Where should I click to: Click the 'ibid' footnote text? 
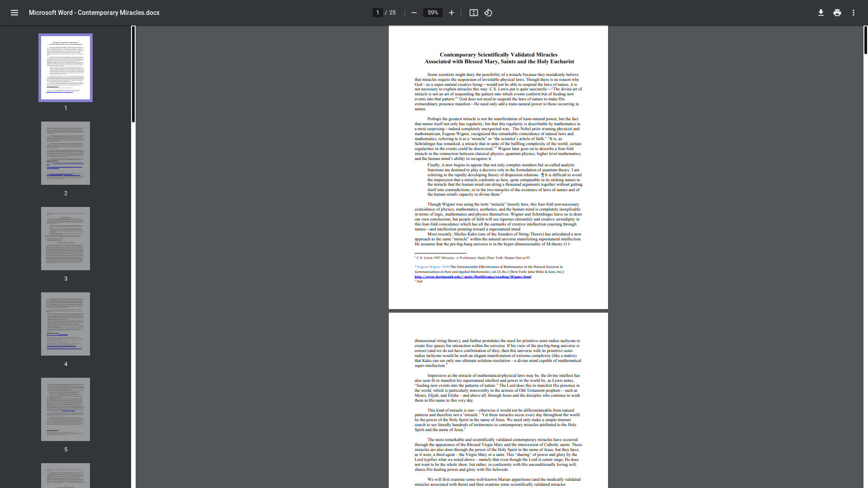(x=420, y=282)
